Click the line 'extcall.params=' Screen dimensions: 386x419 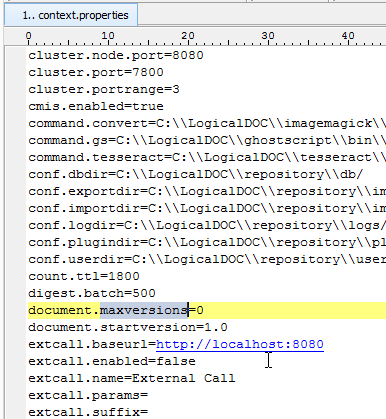pos(88,395)
